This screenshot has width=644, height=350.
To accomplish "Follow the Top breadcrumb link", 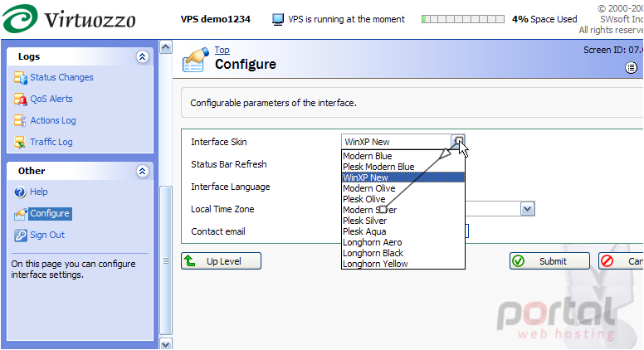I will (x=222, y=50).
